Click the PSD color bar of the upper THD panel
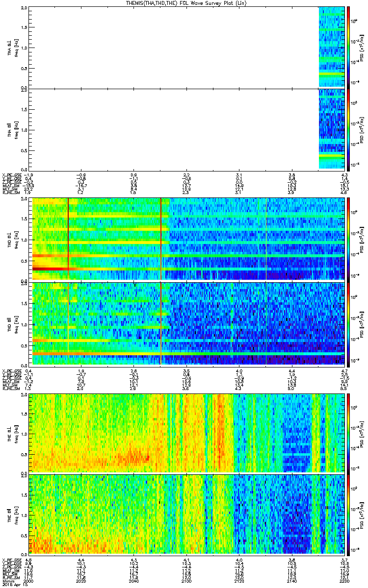The image size is (368, 588). (x=349, y=239)
